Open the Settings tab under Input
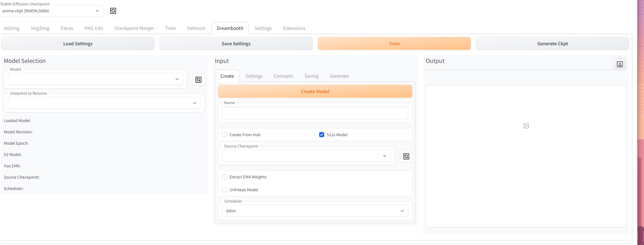Image resolution: width=644 pixels, height=245 pixels. pos(254,76)
